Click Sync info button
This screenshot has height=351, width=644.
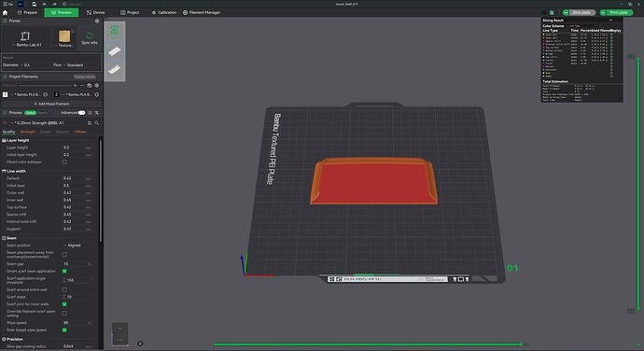point(90,38)
